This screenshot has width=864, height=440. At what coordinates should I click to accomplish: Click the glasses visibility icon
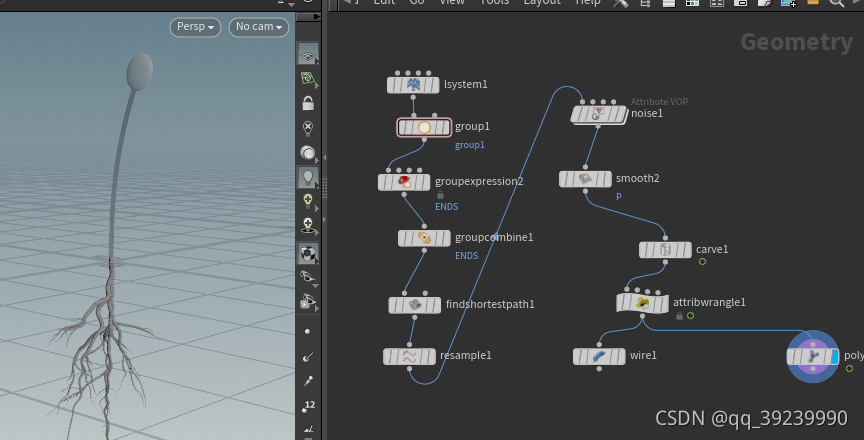[x=308, y=277]
